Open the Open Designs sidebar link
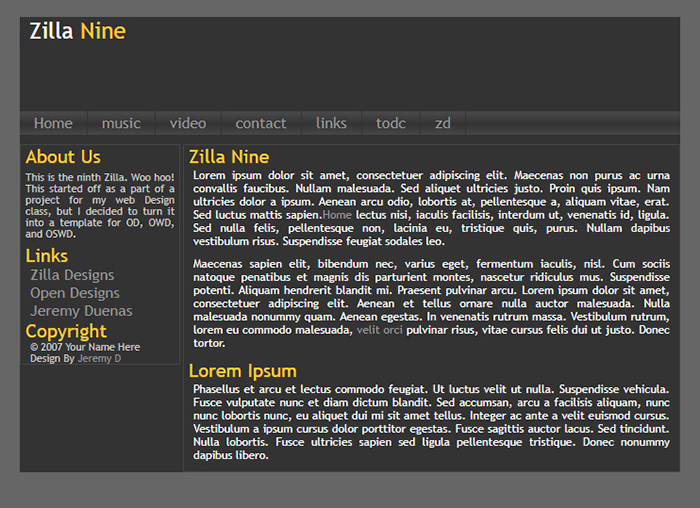This screenshot has height=508, width=700. pyautogui.click(x=75, y=293)
